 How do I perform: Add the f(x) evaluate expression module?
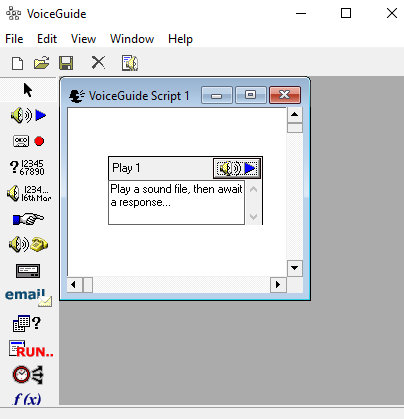point(27,399)
